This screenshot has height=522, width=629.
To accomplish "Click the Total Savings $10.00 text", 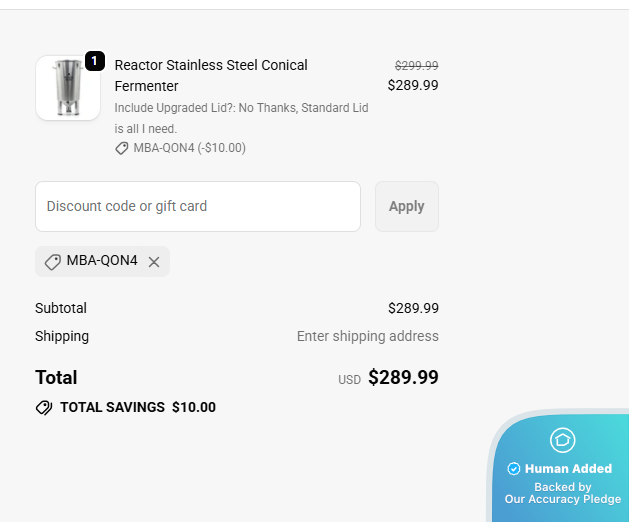I will coord(138,407).
